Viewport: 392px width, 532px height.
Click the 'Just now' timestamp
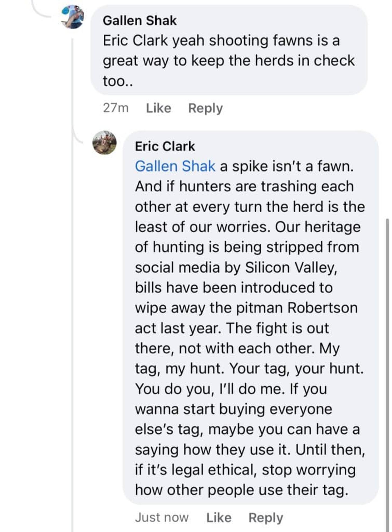[x=162, y=517]
